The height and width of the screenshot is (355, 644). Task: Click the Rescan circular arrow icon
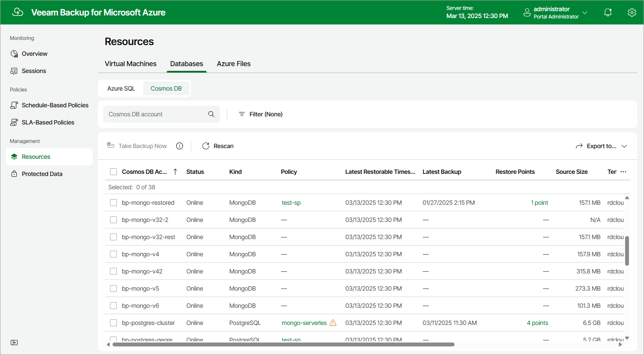tap(206, 146)
